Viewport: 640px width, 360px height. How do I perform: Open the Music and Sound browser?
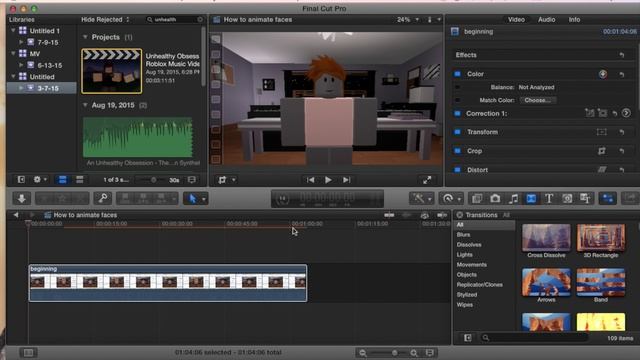[x=513, y=199]
